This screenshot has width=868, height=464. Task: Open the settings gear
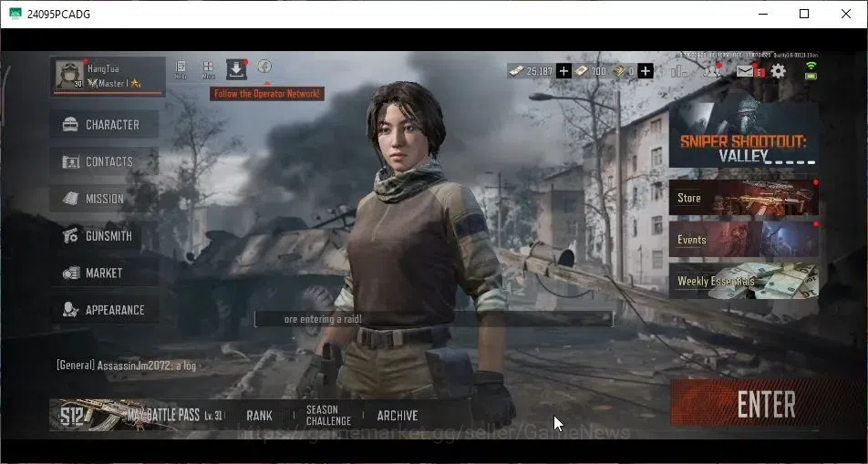point(779,71)
